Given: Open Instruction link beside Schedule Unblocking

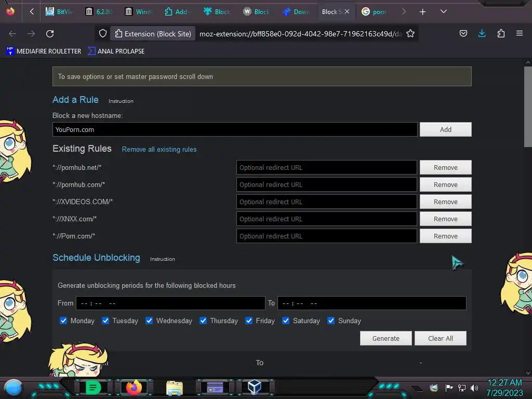Looking at the screenshot, I should coord(163,259).
